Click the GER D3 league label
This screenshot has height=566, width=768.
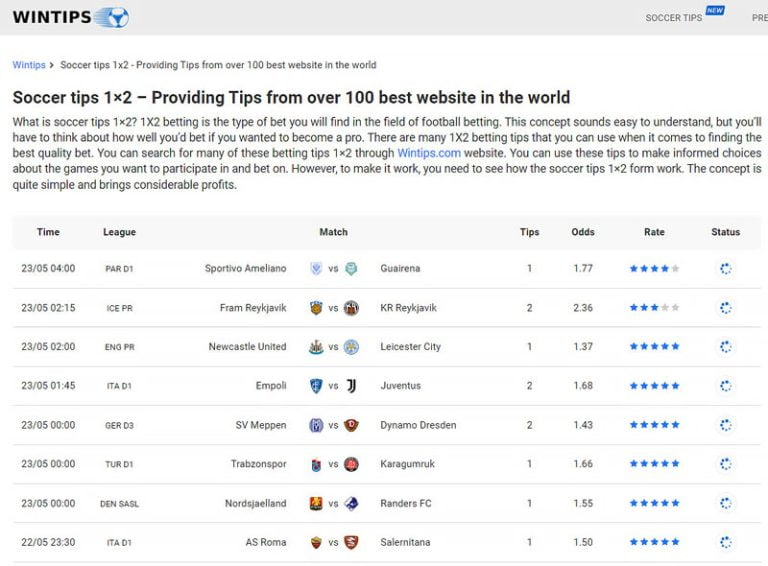point(120,425)
